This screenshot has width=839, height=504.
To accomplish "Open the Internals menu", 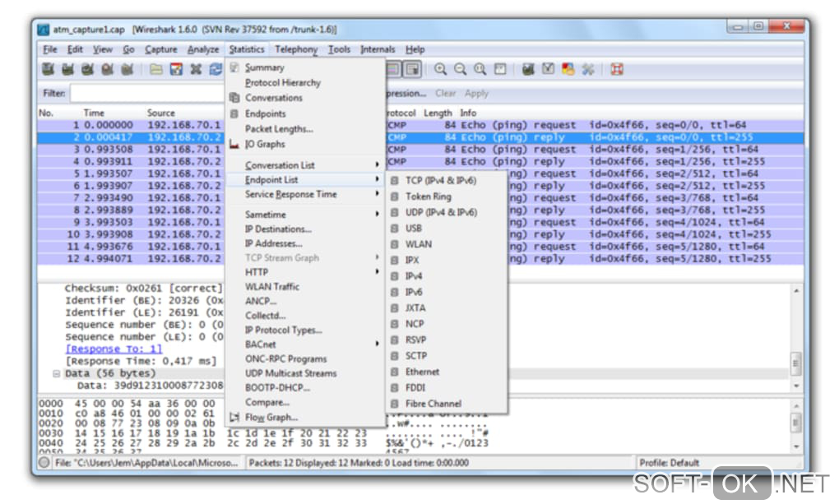I will pyautogui.click(x=378, y=49).
